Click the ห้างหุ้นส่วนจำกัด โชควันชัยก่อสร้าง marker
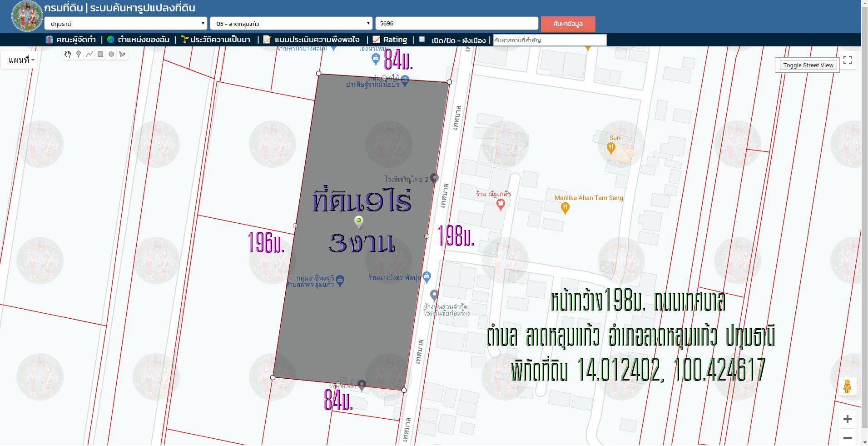The width and height of the screenshot is (868, 446). tap(434, 296)
